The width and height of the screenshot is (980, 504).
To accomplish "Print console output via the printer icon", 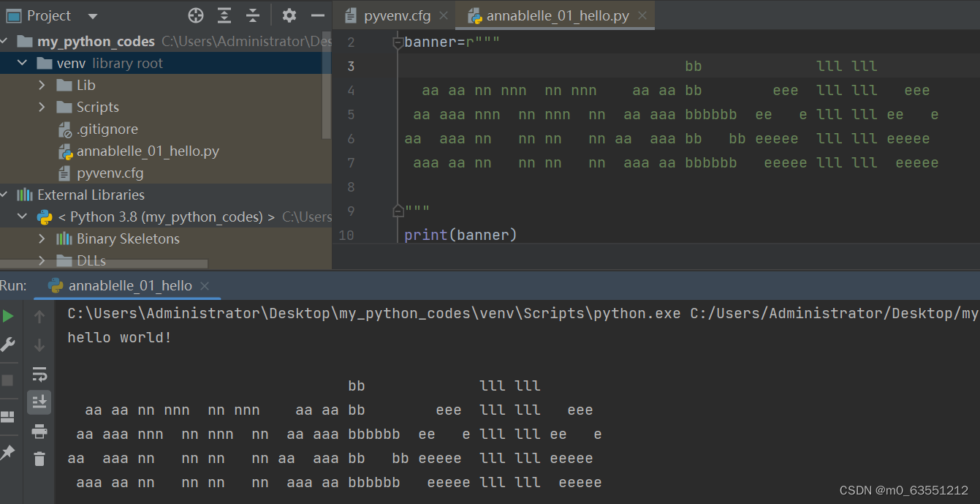I will pyautogui.click(x=39, y=431).
